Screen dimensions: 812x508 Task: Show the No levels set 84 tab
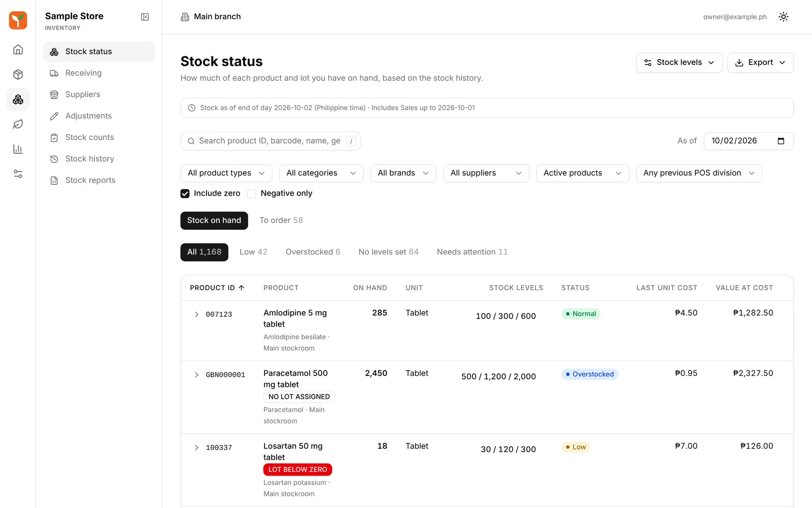coord(388,252)
